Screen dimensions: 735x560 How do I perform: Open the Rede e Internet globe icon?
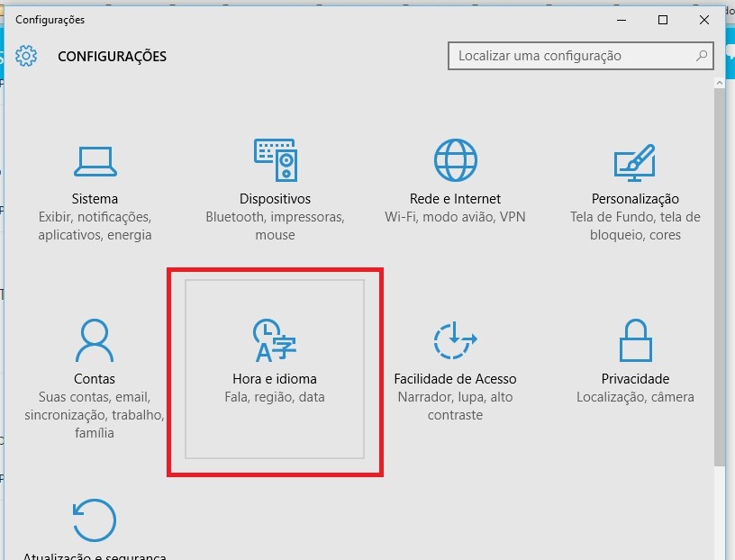(455, 159)
